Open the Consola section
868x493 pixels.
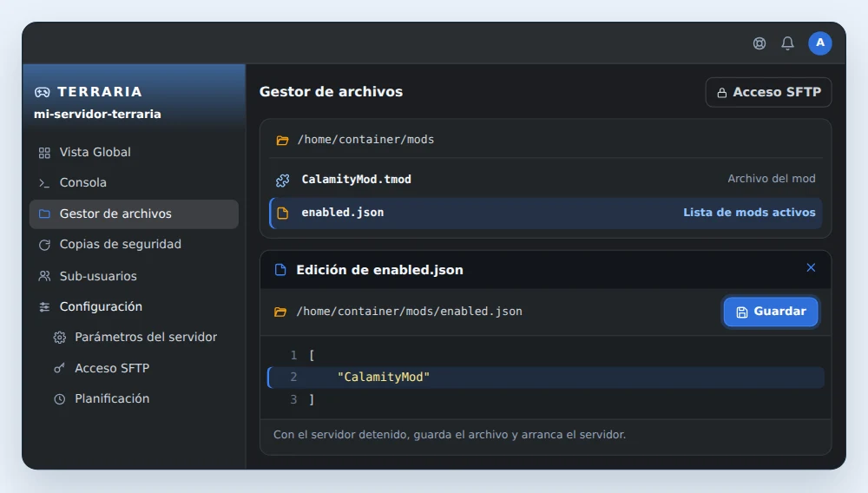click(134, 182)
